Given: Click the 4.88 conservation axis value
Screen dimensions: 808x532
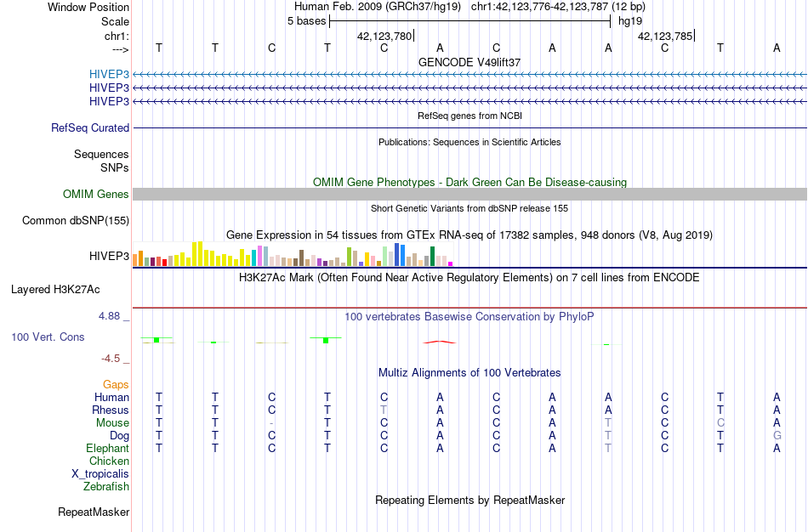Looking at the screenshot, I should (x=109, y=315).
